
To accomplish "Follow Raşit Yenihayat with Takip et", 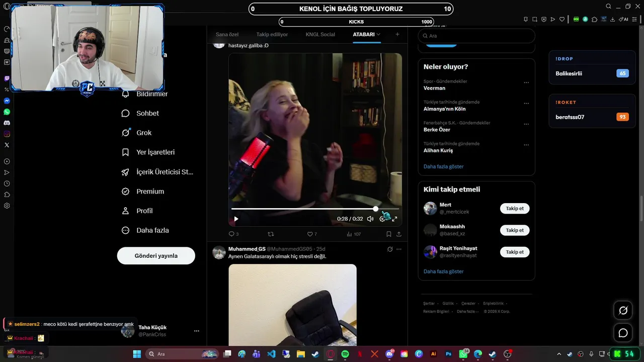I will pyautogui.click(x=515, y=252).
